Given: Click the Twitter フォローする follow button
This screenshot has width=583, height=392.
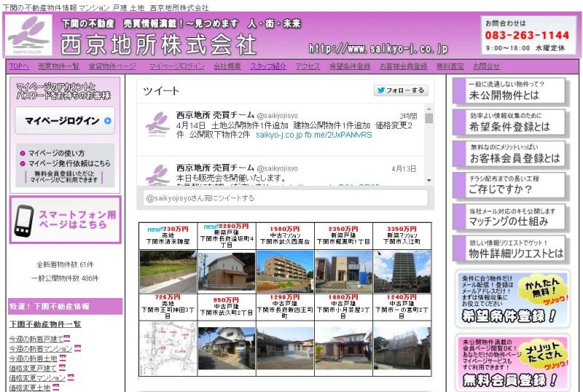Looking at the screenshot, I should click(400, 91).
